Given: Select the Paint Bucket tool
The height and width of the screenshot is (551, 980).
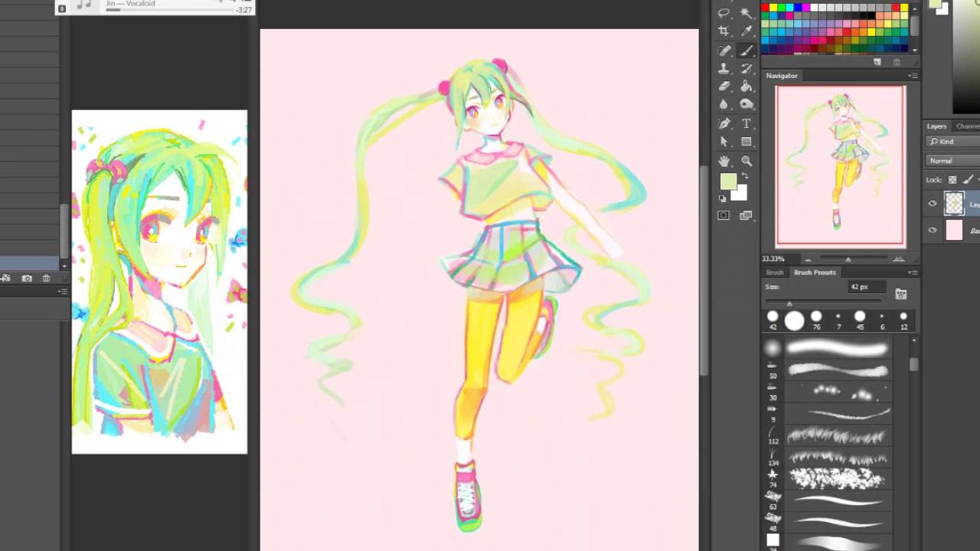Looking at the screenshot, I should point(746,86).
